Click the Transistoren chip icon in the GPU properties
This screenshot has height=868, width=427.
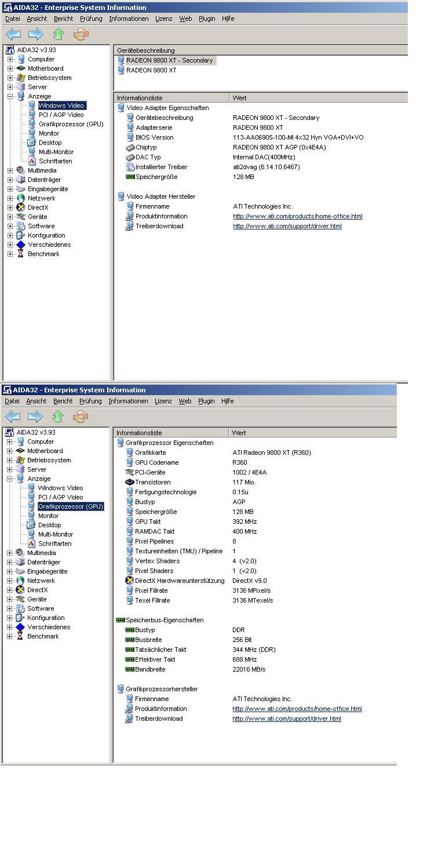click(130, 482)
